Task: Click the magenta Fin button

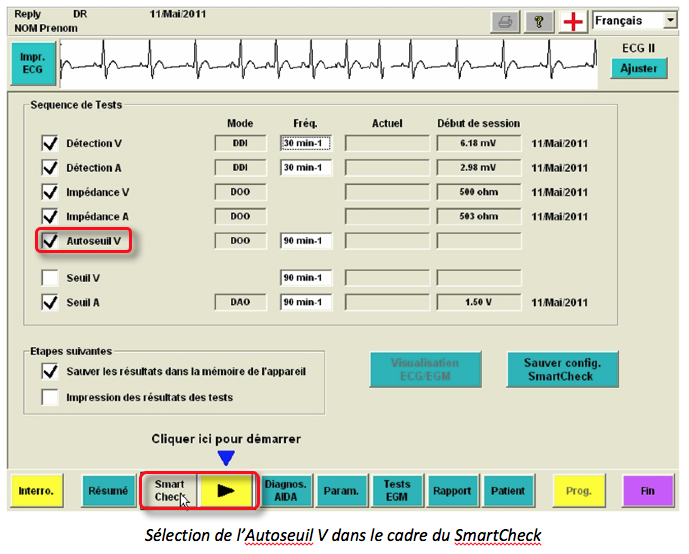Action: pos(648,491)
